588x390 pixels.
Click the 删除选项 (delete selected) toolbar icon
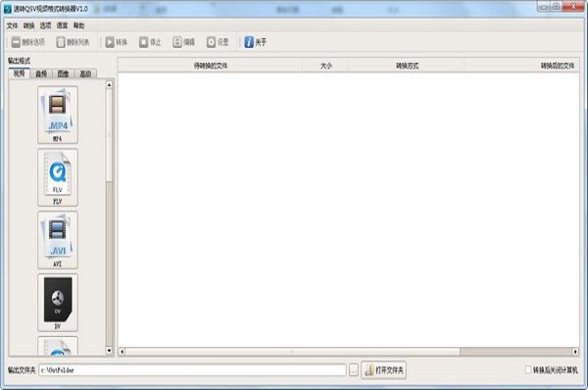click(x=16, y=42)
